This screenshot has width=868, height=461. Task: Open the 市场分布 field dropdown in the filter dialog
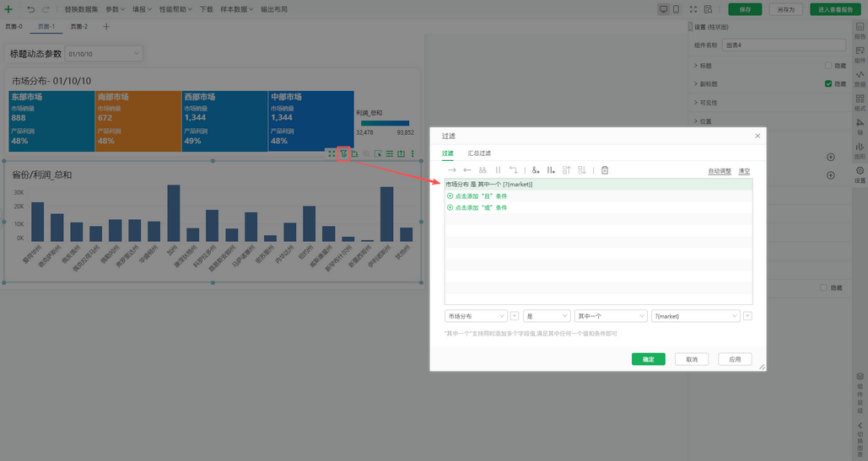click(x=476, y=316)
